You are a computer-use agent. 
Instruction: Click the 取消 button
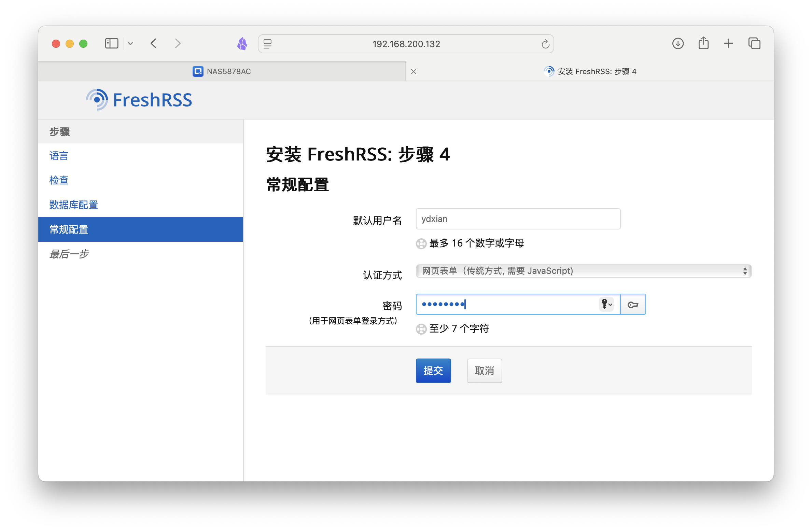(x=485, y=371)
